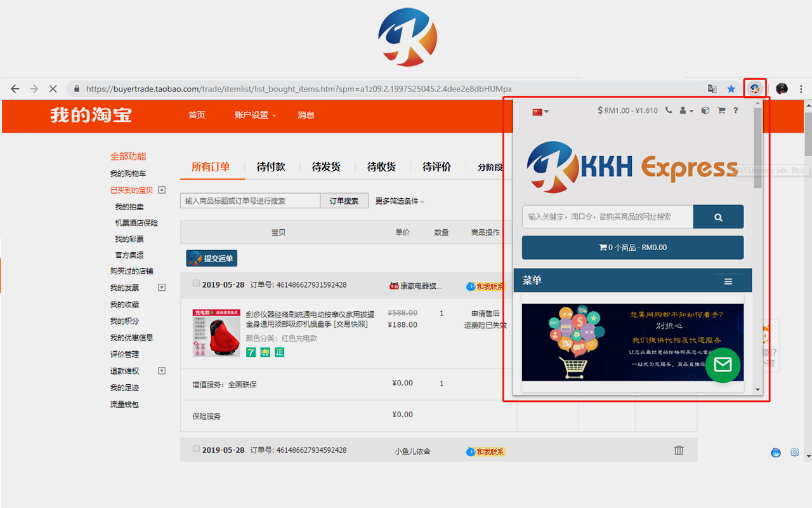Click the blue bookmark star icon
This screenshot has width=812, height=508.
tap(731, 89)
